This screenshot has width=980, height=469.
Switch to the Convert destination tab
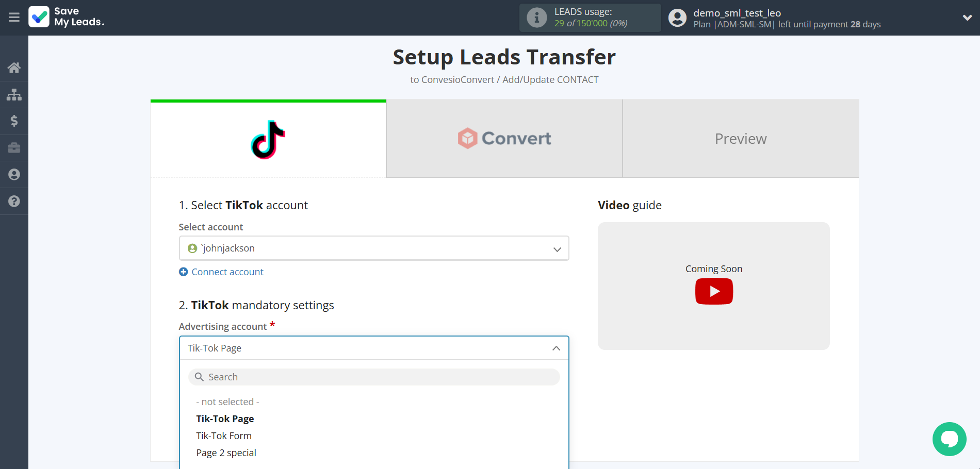click(504, 139)
